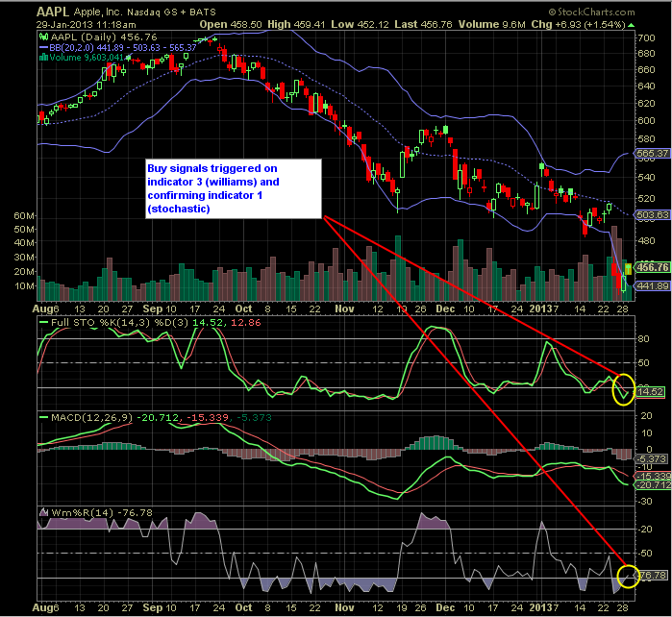Click the candlestick legend icon beside AAPL (Daily)
Image resolution: width=672 pixels, height=617 pixels.
pyautogui.click(x=43, y=37)
